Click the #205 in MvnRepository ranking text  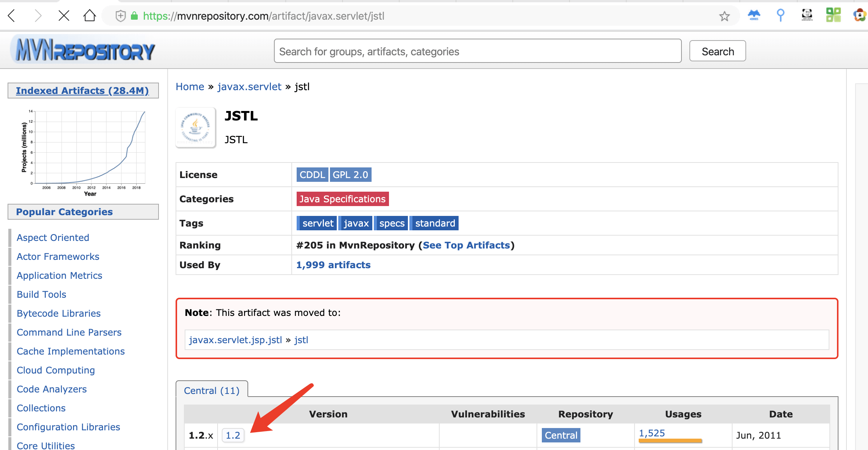click(x=356, y=245)
